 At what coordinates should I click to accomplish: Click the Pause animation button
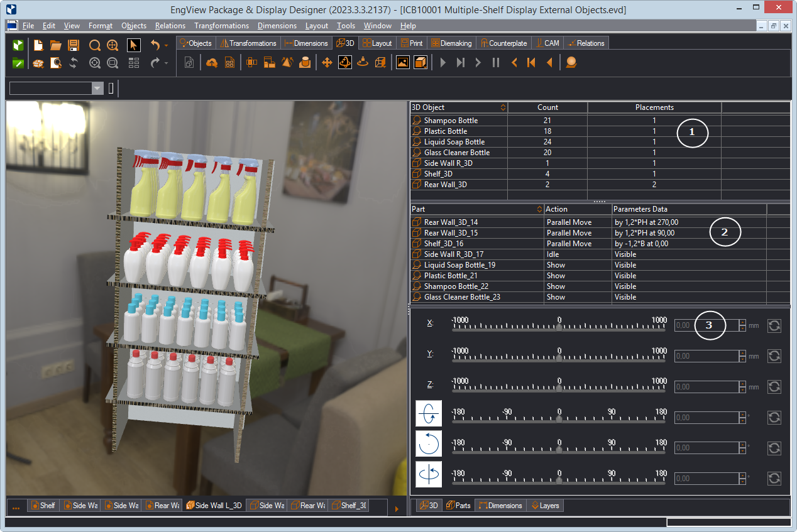click(x=496, y=63)
